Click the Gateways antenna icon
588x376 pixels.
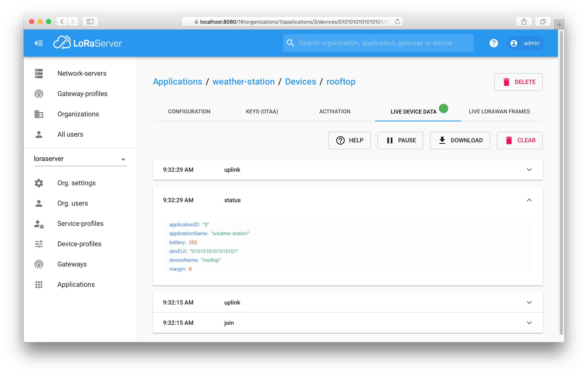(x=39, y=264)
